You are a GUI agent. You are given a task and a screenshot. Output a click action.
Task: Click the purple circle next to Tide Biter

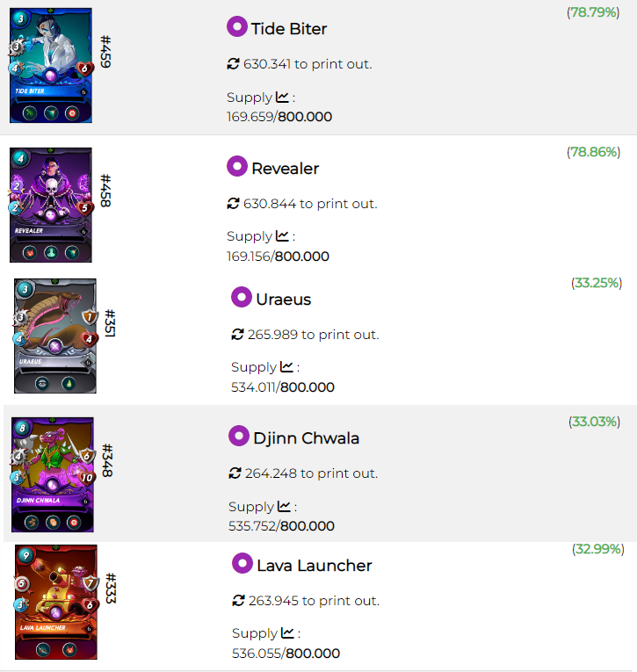[237, 26]
